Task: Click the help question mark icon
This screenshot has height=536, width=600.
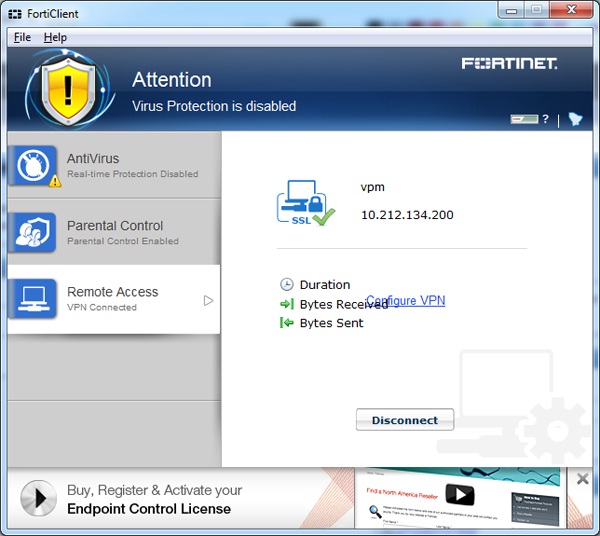Action: (x=546, y=119)
